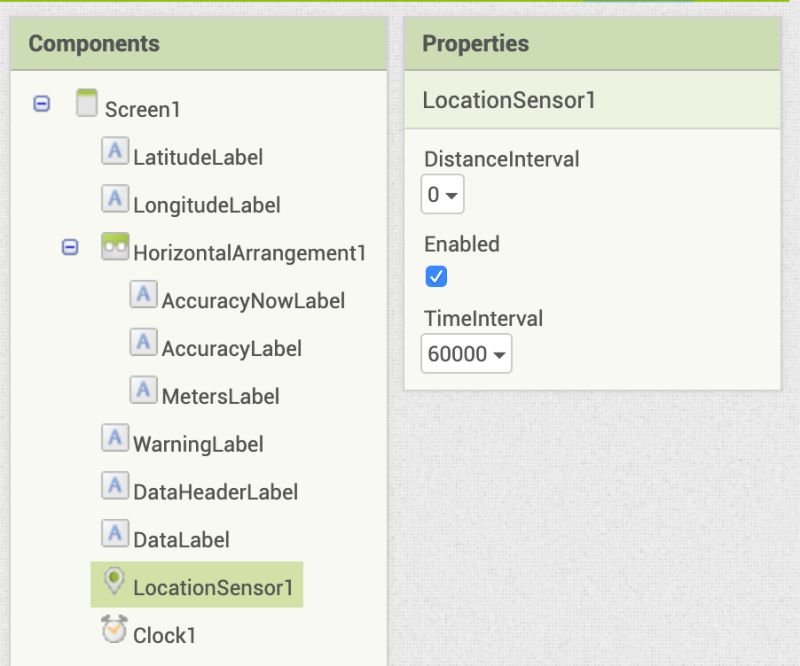Click the Components panel header
This screenshot has height=666, width=800.
pos(198,44)
